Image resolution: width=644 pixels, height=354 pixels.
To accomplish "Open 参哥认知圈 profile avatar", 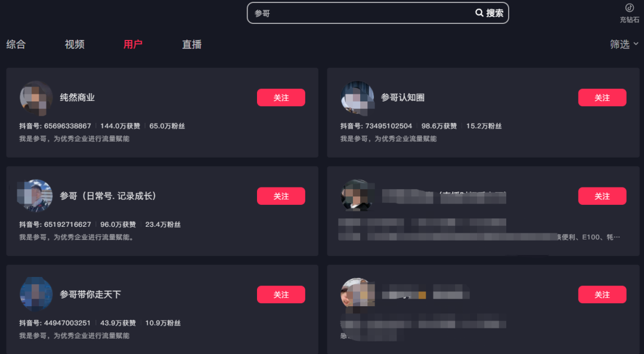I will point(357,98).
